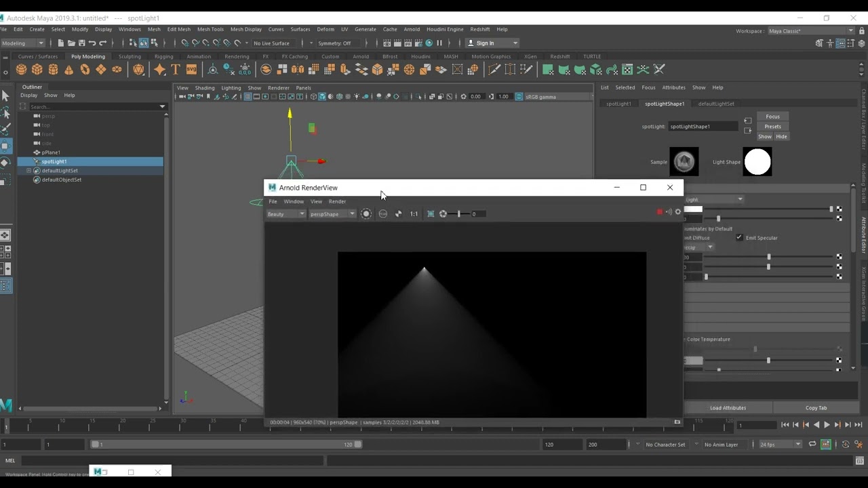Create a polygon torus from the shelf
Screen dimensions: 868x488
[85, 69]
